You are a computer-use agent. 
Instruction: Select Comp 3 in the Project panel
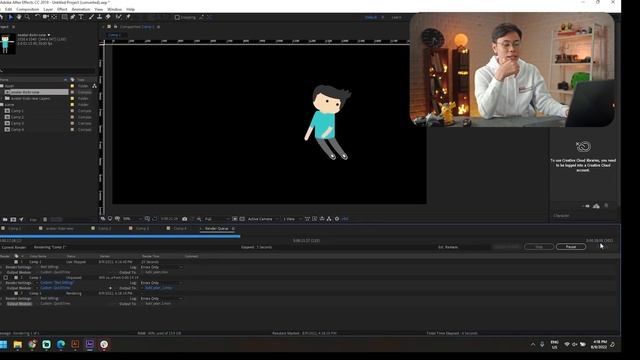(x=17, y=123)
